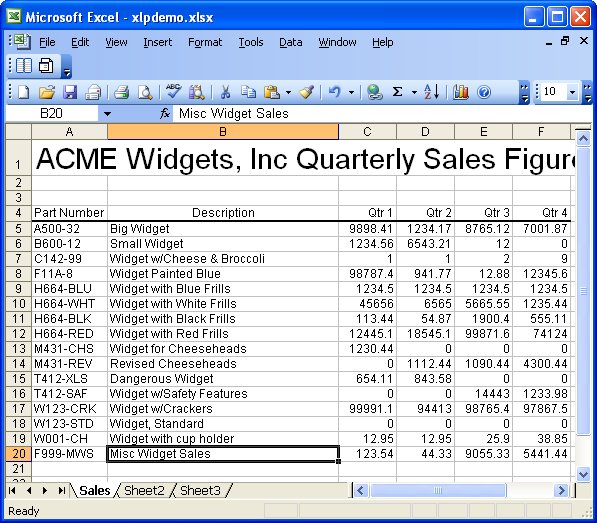Select cell containing Widget w/Crackers
597x523 pixels.
(223, 409)
